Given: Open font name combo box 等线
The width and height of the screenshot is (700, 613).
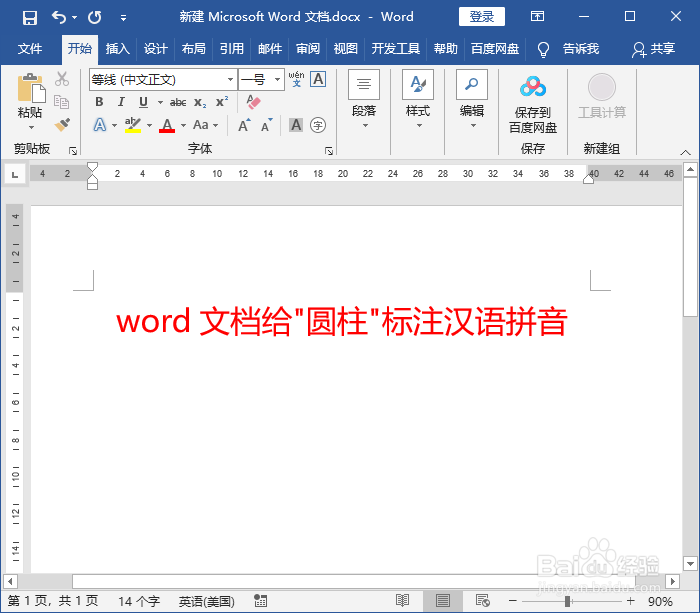Looking at the screenshot, I should [x=163, y=79].
